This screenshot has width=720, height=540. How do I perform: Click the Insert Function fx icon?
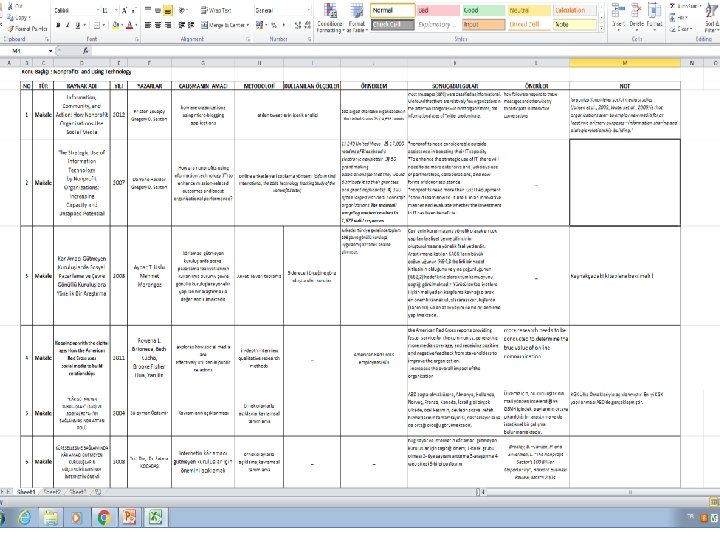(x=85, y=51)
